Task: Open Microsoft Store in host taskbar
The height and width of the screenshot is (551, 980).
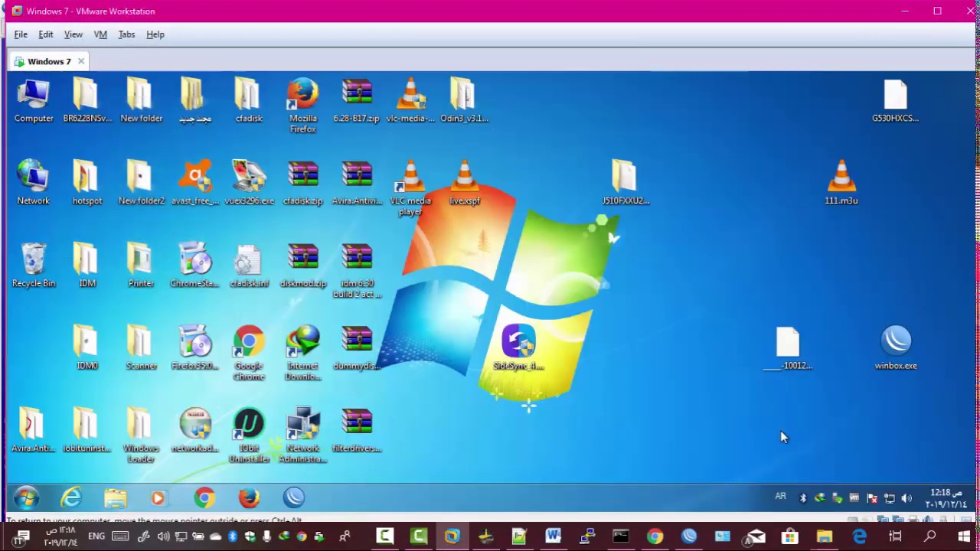Action: 789,536
